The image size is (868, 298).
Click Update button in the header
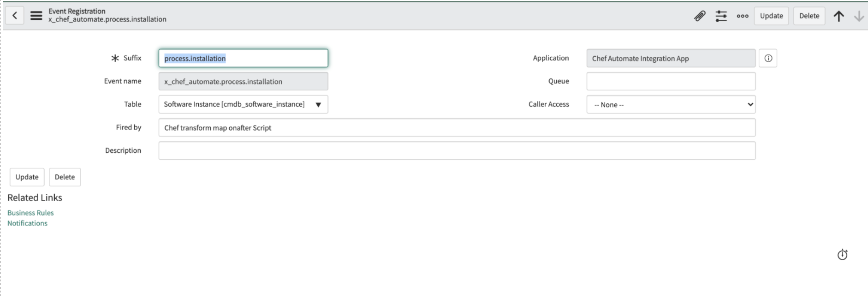click(x=771, y=16)
